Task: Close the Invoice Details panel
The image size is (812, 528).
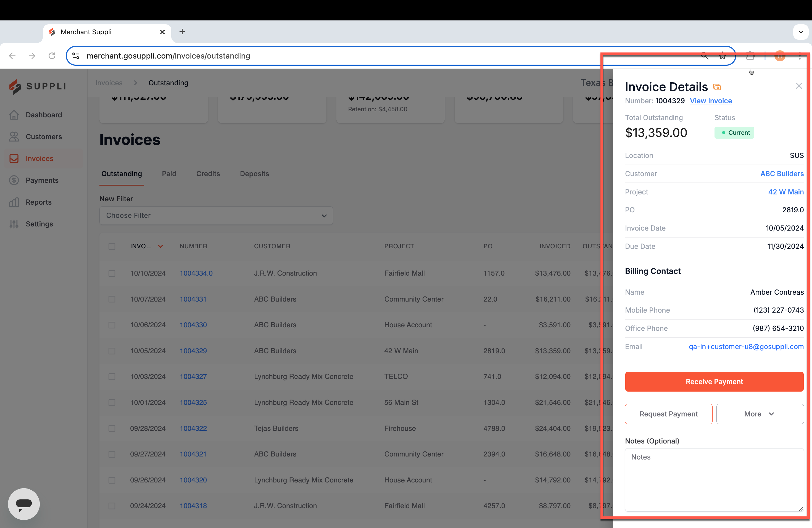Action: [x=799, y=86]
